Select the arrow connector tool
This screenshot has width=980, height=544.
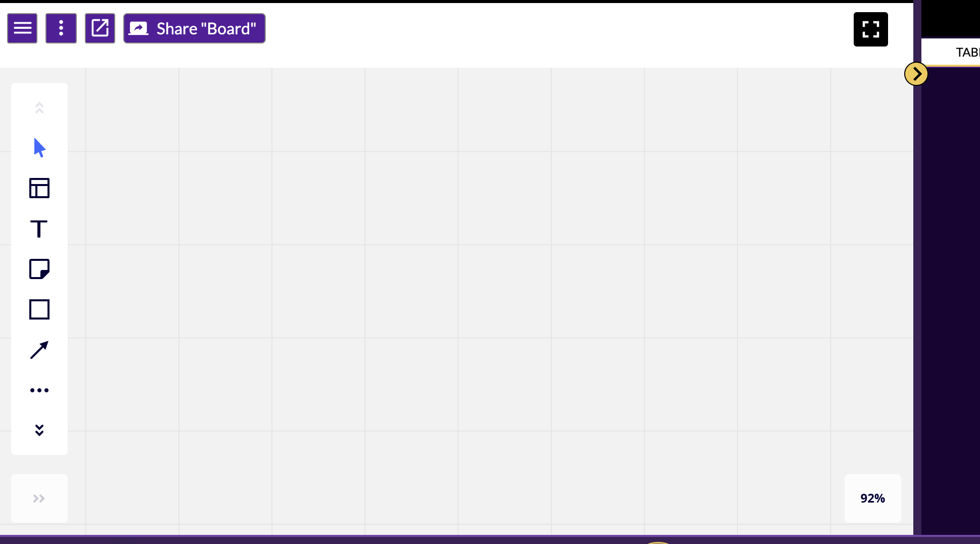click(x=39, y=350)
